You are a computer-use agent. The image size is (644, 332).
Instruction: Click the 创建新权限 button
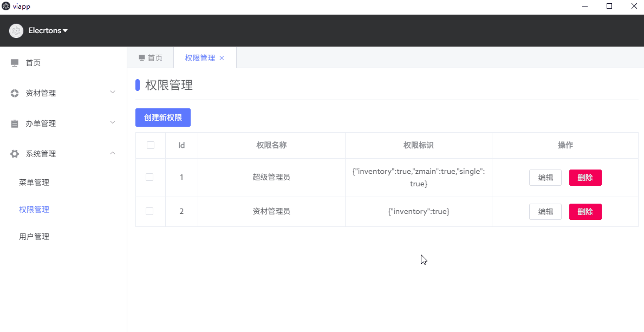pyautogui.click(x=162, y=118)
